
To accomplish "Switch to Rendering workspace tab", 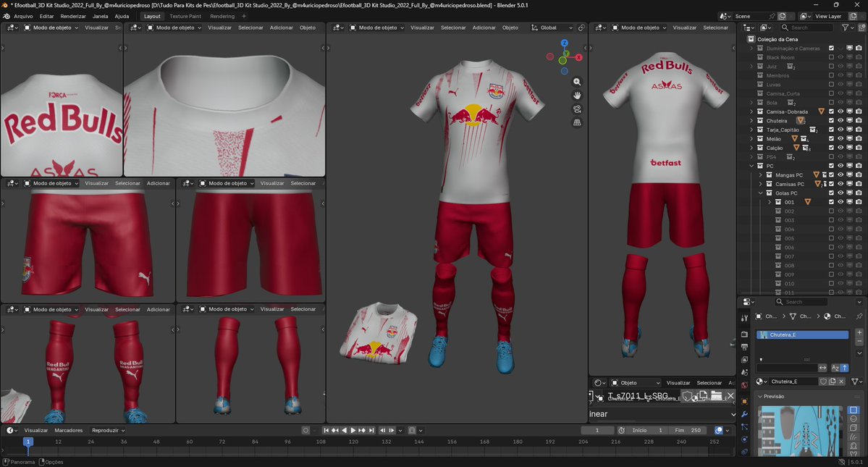I will pos(222,16).
